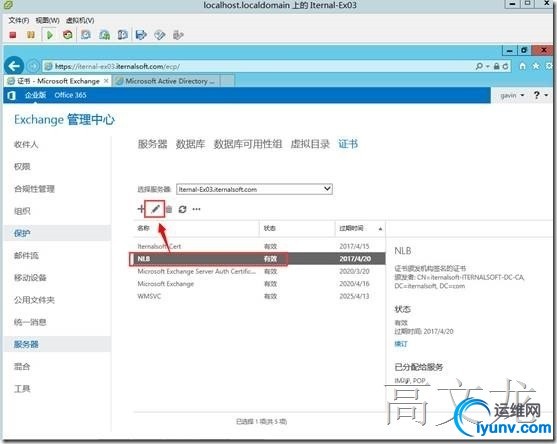
Task: Go to 服务器 in sidebar
Action: (x=26, y=344)
